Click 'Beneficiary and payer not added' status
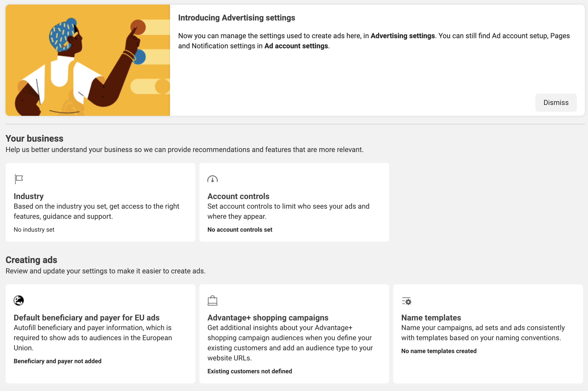Viewport: 588px width, 391px height. pos(57,361)
